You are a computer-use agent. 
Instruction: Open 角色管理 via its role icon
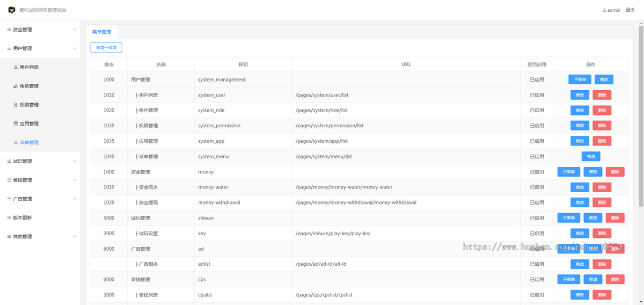[16, 86]
